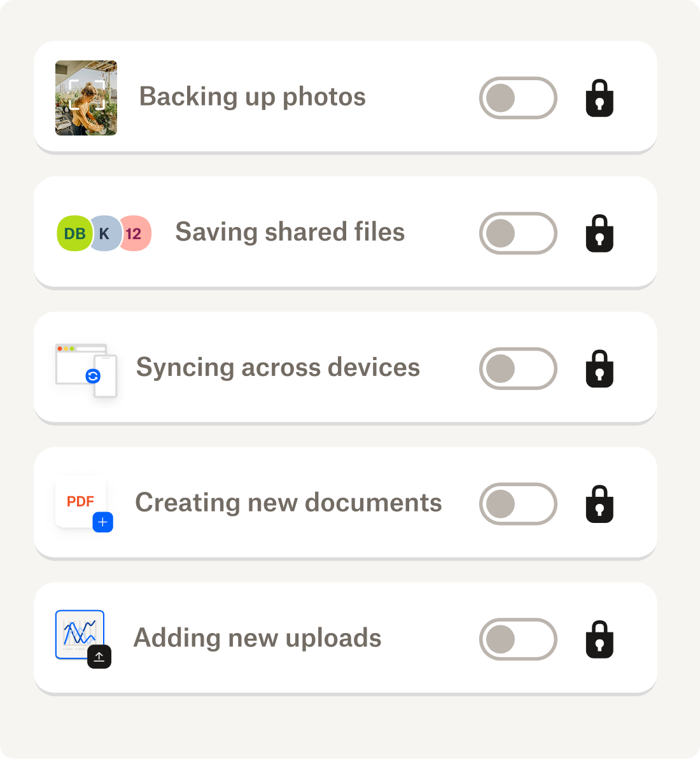Click the lock icon beside Syncing across devices
Screen dimensions: 700x759
coord(599,369)
